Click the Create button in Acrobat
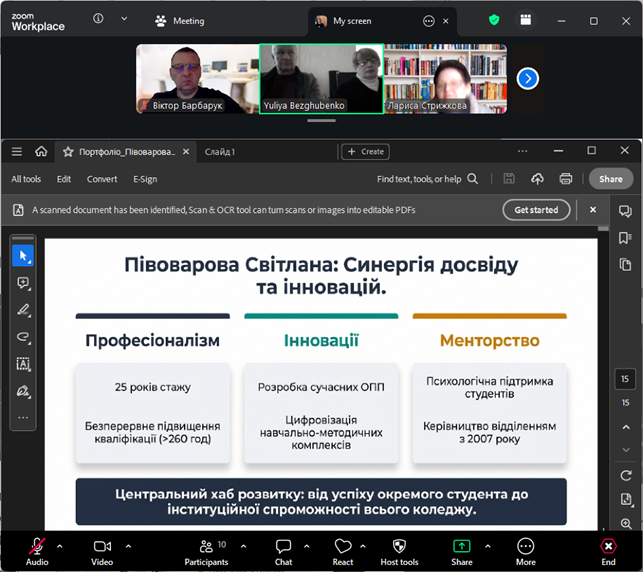Image resolution: width=643 pixels, height=572 pixels. tap(365, 152)
